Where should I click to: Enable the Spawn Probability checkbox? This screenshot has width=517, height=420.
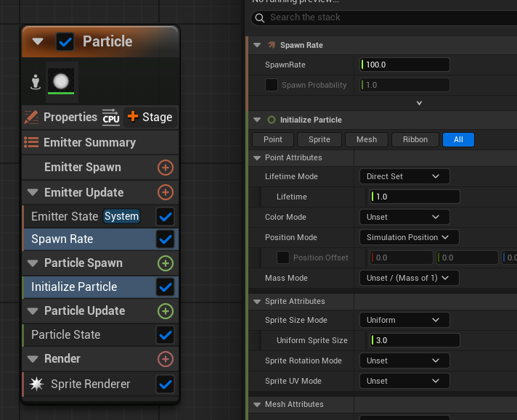(x=272, y=85)
